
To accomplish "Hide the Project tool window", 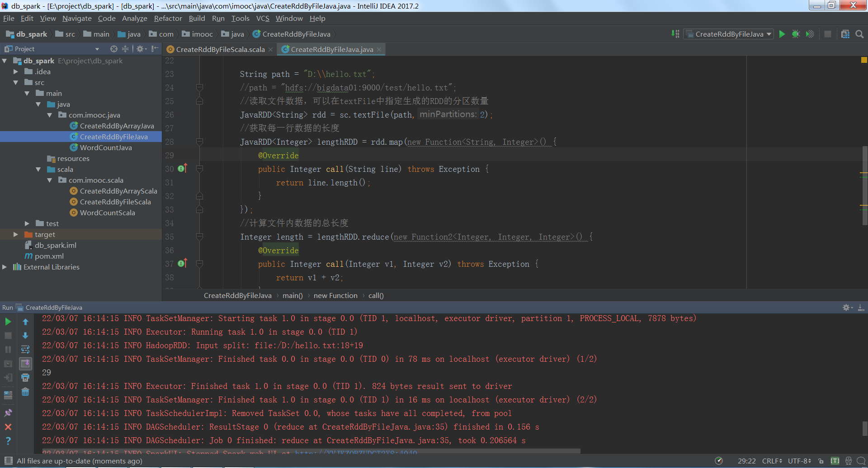I will (x=155, y=49).
